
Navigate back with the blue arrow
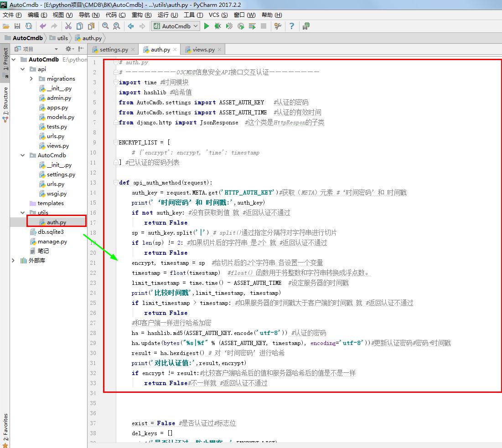(130, 26)
